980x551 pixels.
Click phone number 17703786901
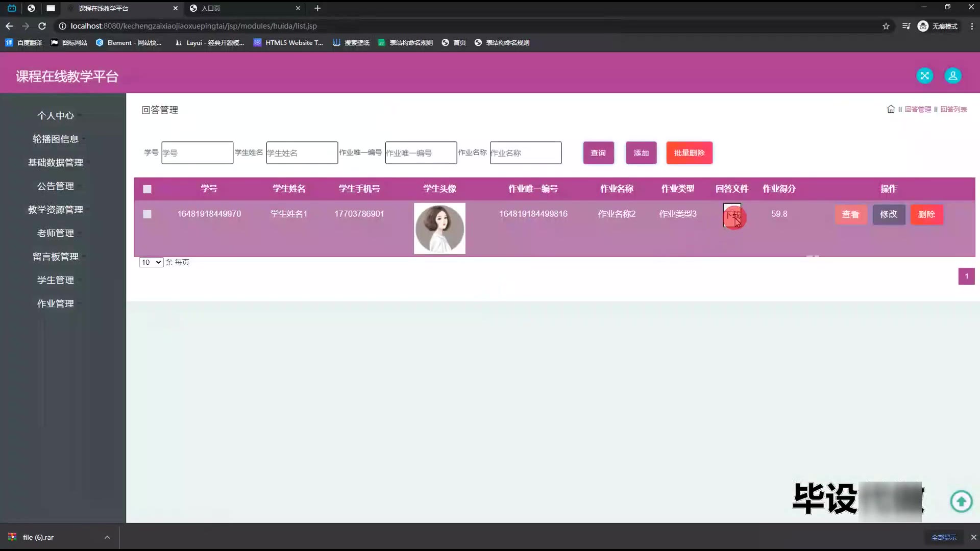[x=359, y=214]
